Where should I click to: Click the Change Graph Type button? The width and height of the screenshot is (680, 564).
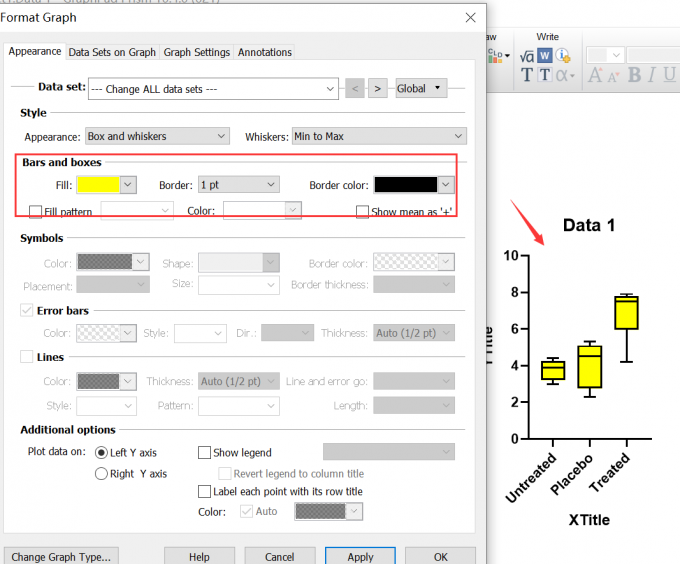coord(61,557)
